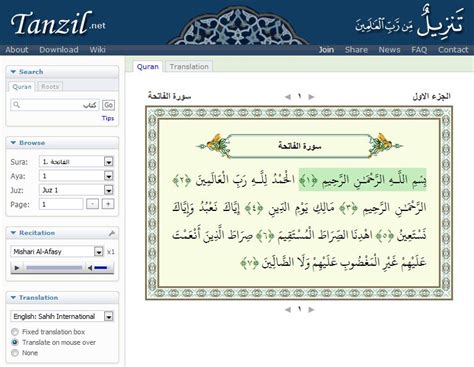
Task: Click the Join link
Action: tap(326, 50)
